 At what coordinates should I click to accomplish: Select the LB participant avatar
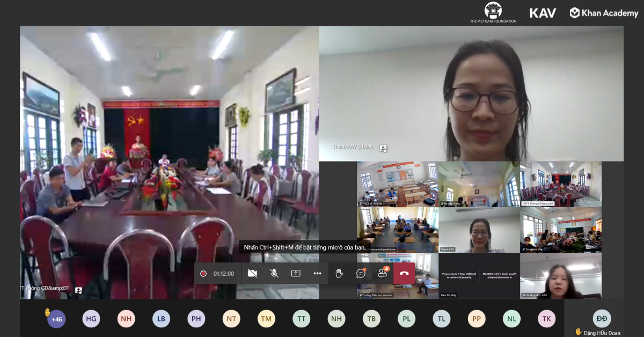pyautogui.click(x=161, y=319)
